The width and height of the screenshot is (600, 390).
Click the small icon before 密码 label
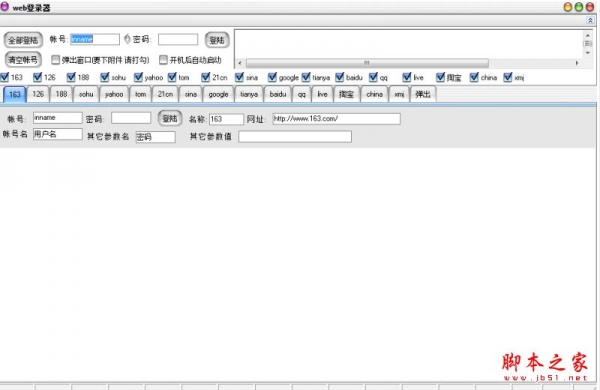(x=127, y=39)
